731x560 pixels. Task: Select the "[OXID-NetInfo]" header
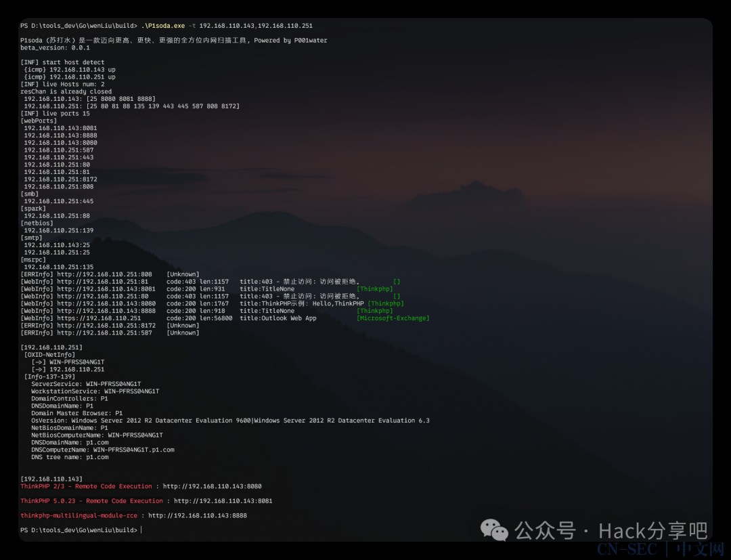coord(49,355)
